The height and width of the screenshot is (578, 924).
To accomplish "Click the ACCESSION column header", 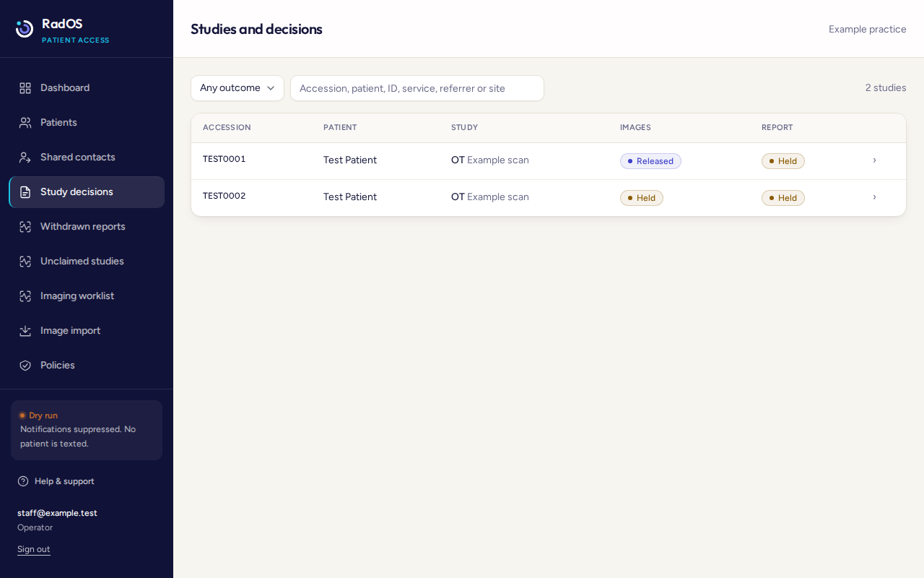I will point(227,127).
